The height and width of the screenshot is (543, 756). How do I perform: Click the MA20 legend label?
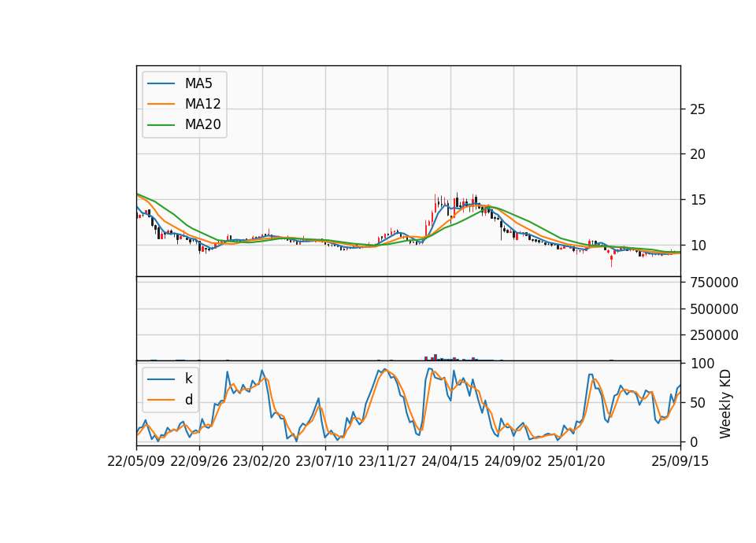click(x=202, y=124)
